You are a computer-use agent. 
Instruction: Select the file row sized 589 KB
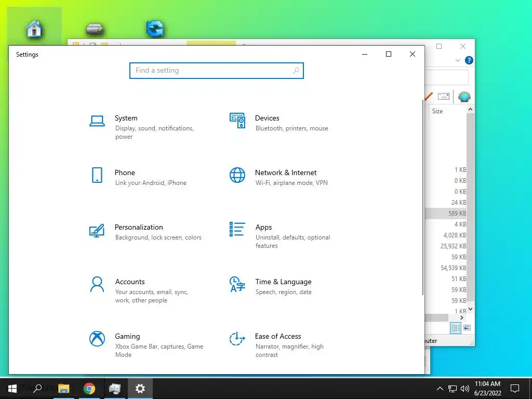[x=445, y=214]
